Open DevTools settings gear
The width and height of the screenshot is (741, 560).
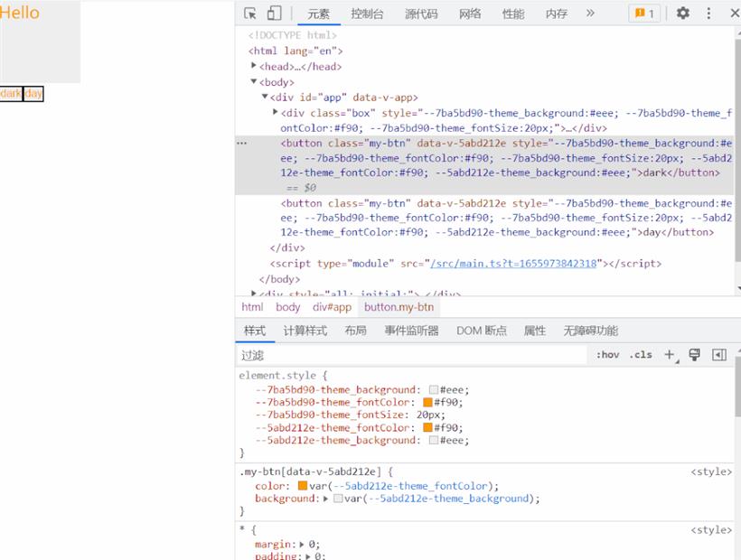click(x=683, y=14)
